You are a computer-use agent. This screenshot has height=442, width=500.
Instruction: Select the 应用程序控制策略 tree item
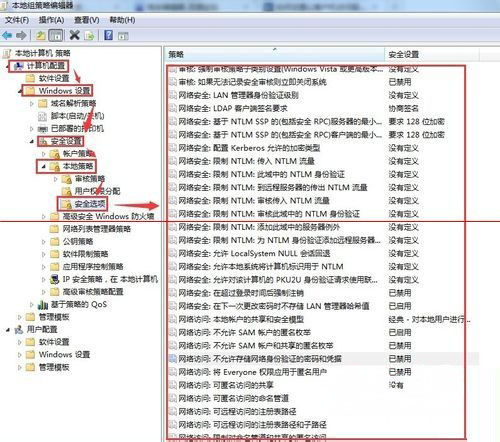(x=93, y=267)
